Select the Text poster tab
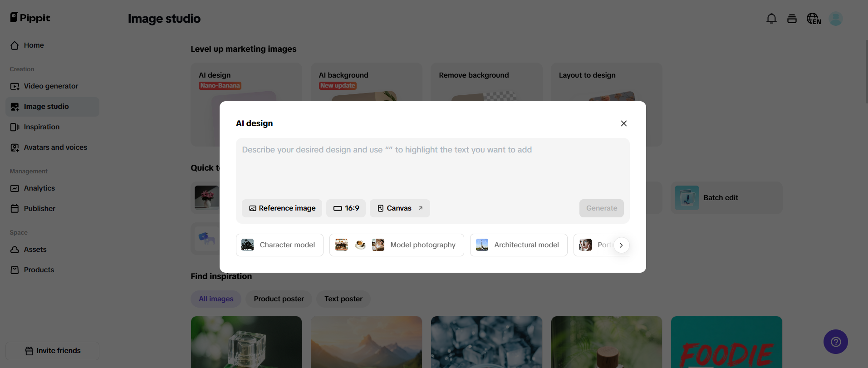Image resolution: width=868 pixels, height=368 pixels. 343,299
